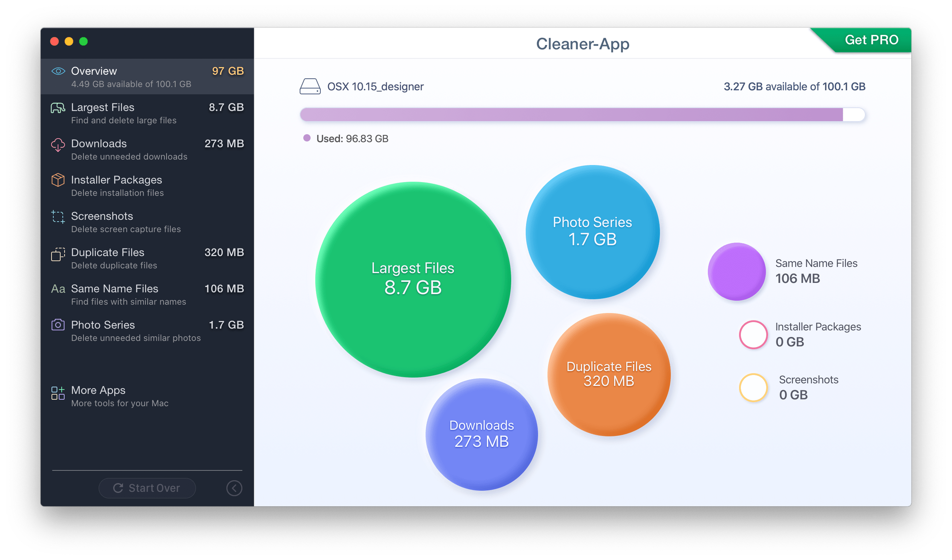952x560 pixels.
Task: Click the purple Used legend dot
Action: pyautogui.click(x=307, y=138)
